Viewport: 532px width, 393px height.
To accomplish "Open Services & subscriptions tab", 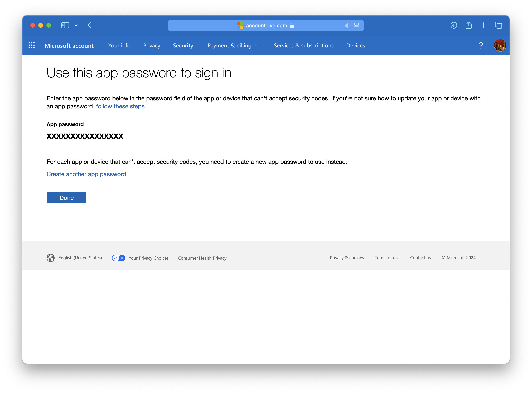I will coord(303,45).
